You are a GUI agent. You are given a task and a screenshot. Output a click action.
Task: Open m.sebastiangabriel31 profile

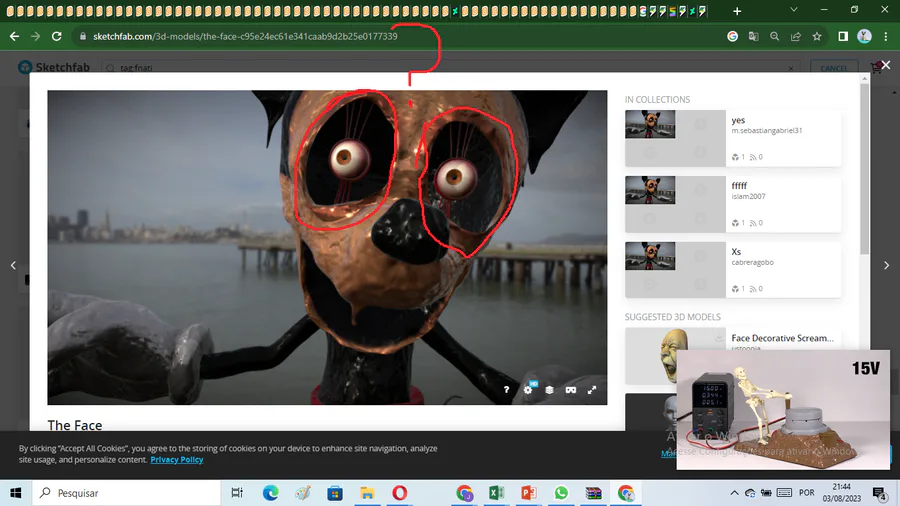767,130
